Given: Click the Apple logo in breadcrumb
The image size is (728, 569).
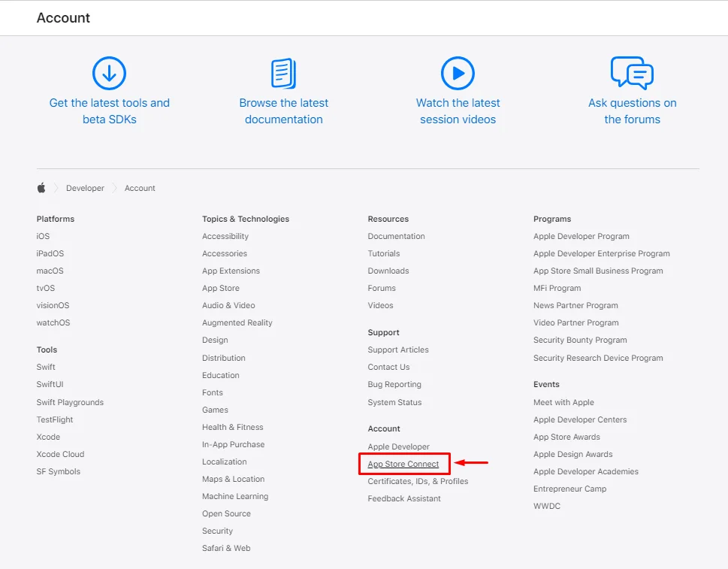Looking at the screenshot, I should pos(41,188).
